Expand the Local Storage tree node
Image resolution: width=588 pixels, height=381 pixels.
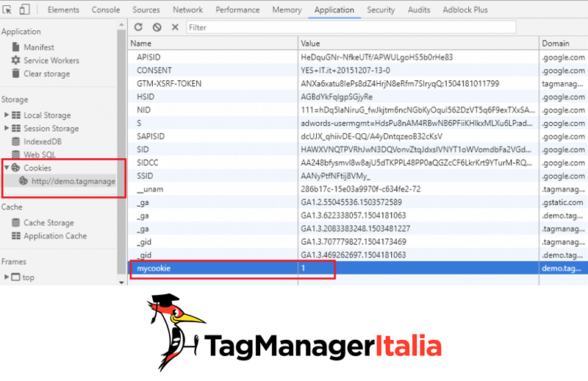click(7, 115)
